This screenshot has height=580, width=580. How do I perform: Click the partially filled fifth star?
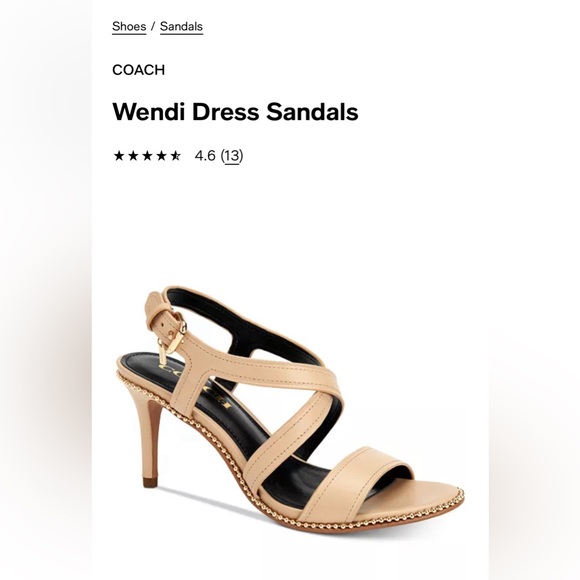point(175,156)
